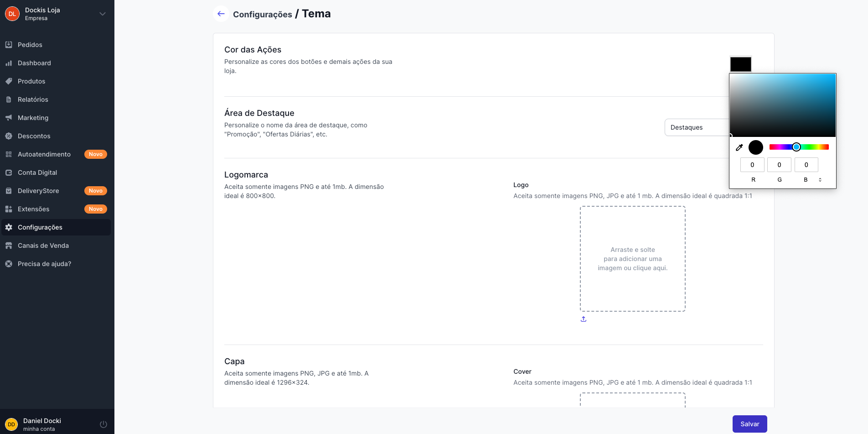Click the logo image upload dropzone
868x434 pixels.
pyautogui.click(x=632, y=259)
